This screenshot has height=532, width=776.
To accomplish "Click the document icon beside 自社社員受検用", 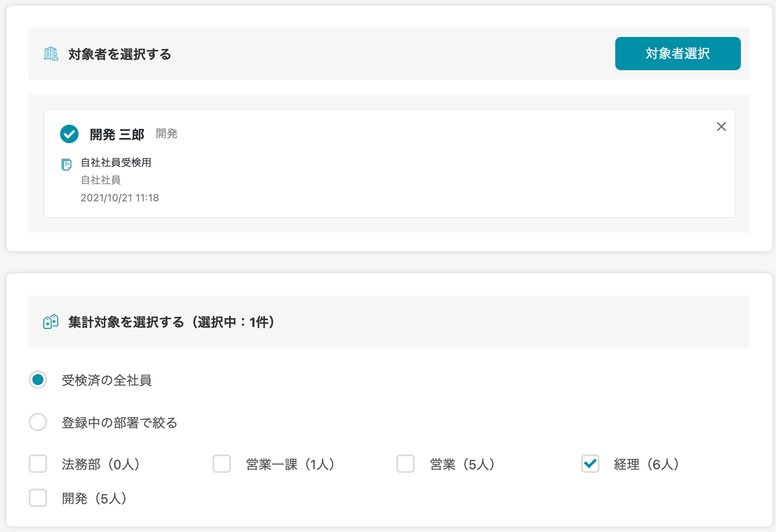I will tap(67, 164).
